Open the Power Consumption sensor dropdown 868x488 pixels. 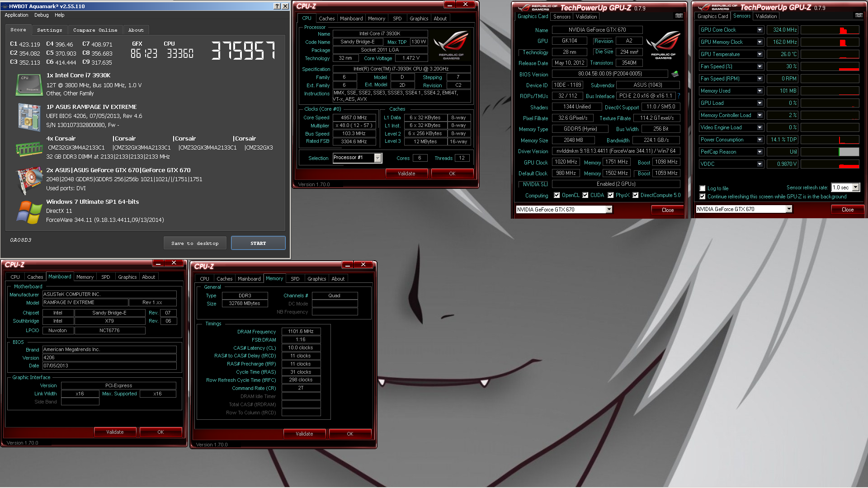pos(760,140)
